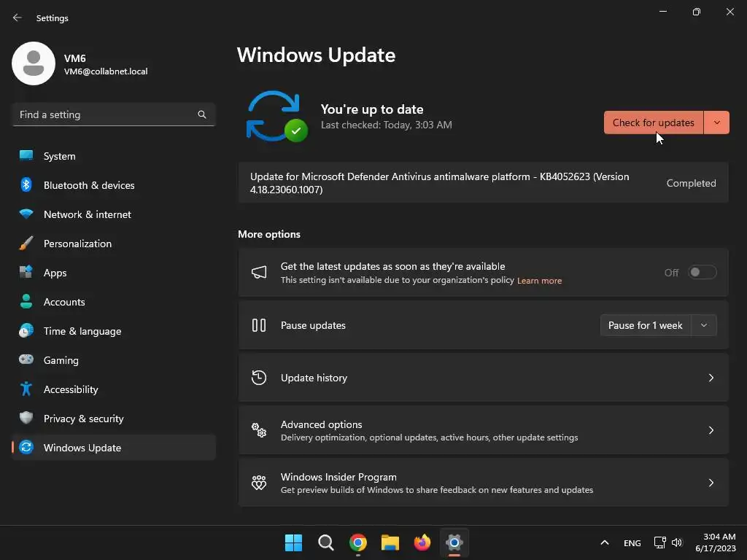This screenshot has width=747, height=560.
Task: Click the Personalization paintbrush icon
Action: [x=26, y=244]
